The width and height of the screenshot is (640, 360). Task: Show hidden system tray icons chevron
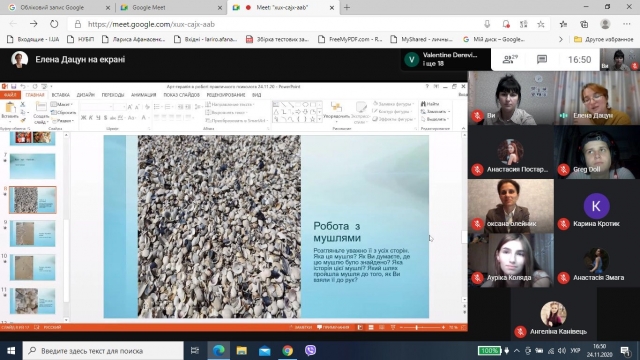[517, 351]
